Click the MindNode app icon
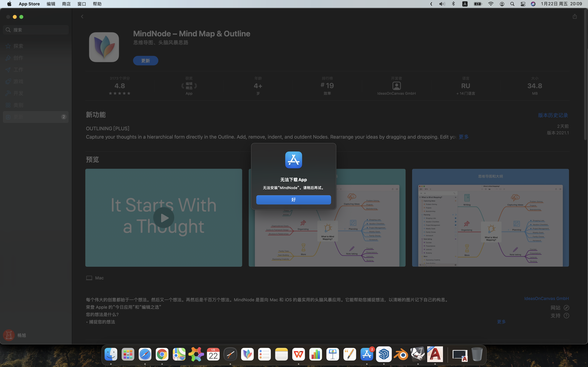 [104, 47]
